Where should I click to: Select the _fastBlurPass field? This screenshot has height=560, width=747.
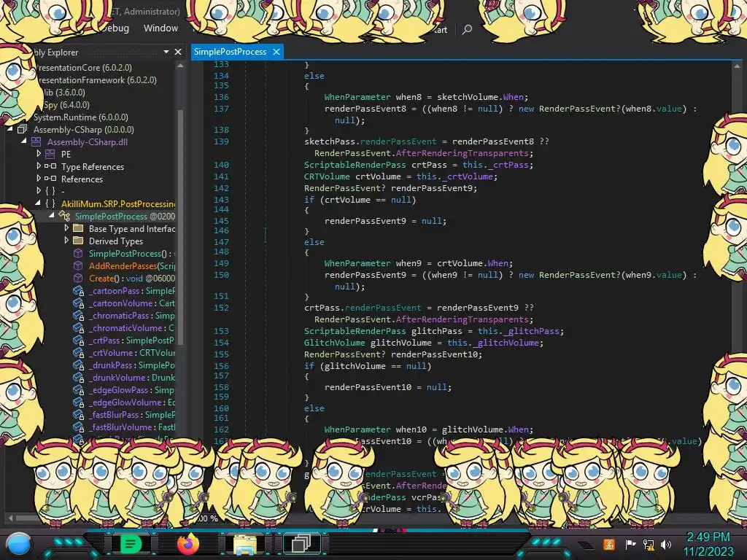131,414
